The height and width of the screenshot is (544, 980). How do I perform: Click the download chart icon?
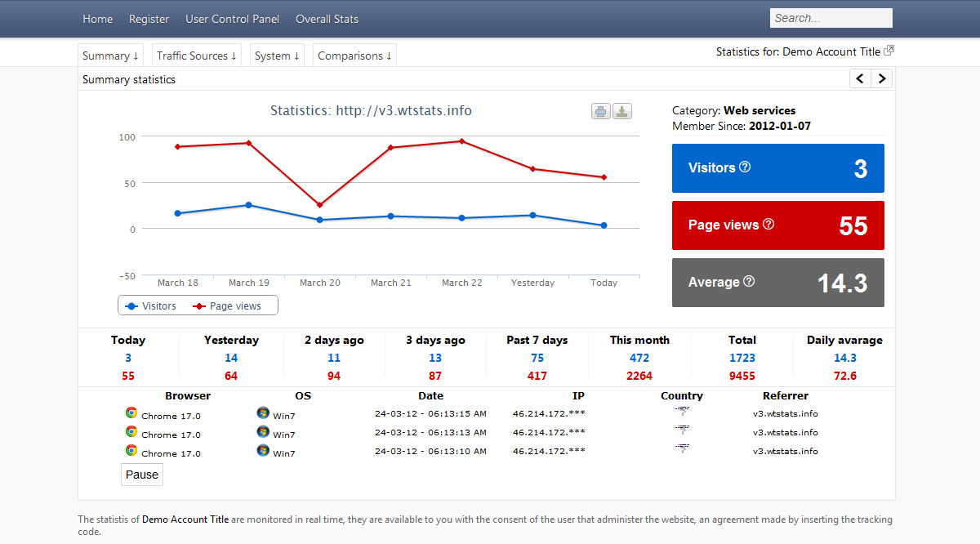pos(622,112)
